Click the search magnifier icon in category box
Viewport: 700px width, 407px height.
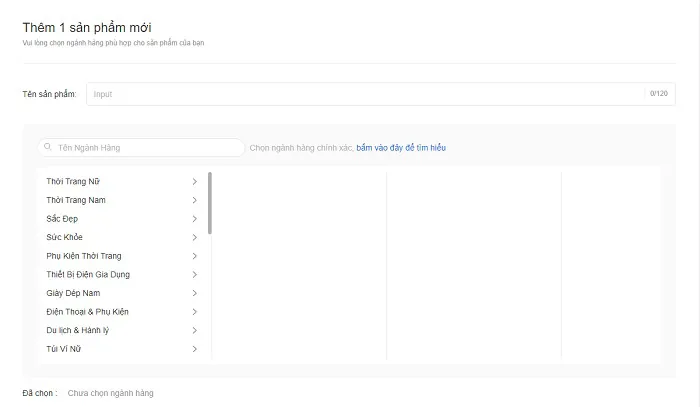[x=48, y=147]
